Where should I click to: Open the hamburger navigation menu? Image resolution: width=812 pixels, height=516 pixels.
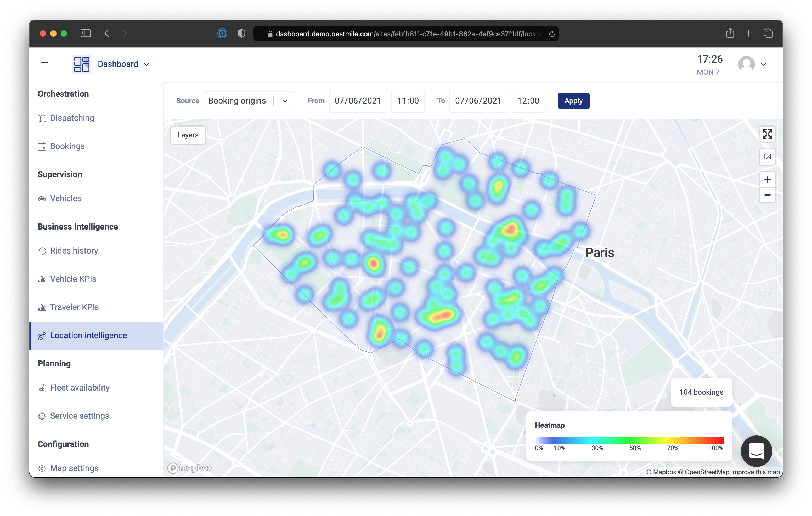pyautogui.click(x=44, y=64)
